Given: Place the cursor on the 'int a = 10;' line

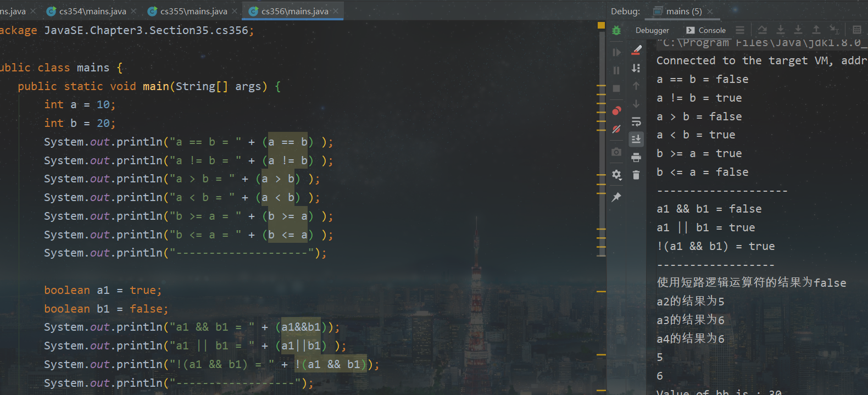Looking at the screenshot, I should click(80, 104).
